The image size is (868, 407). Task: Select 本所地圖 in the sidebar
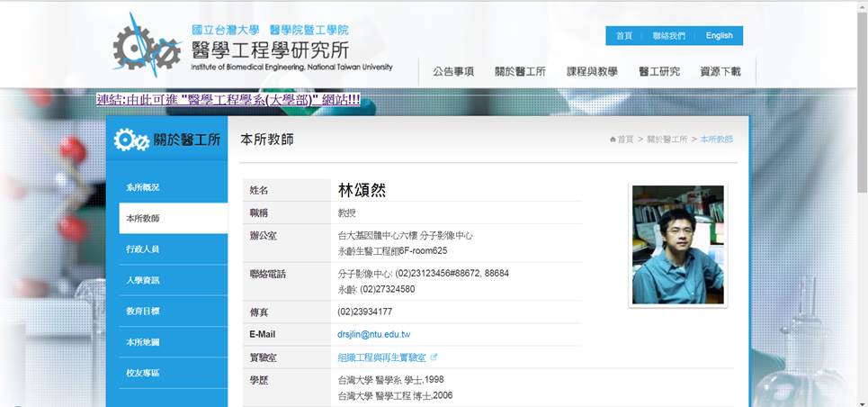pos(174,342)
